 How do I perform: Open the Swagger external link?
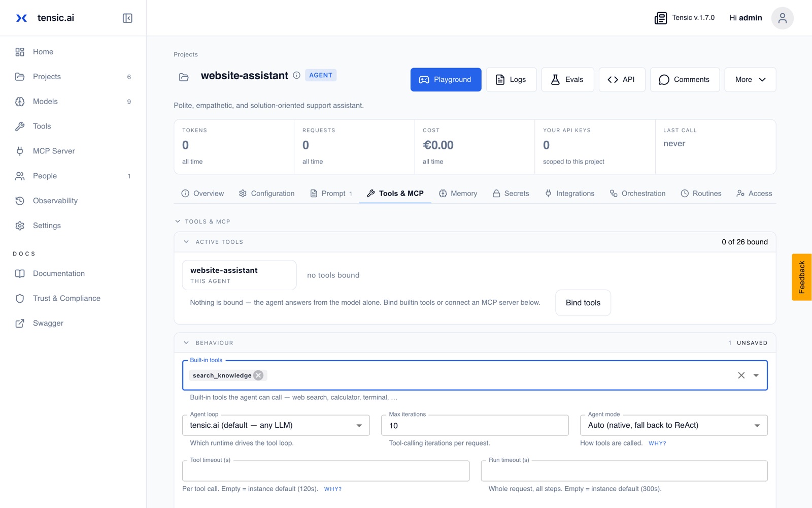[x=73, y=323]
